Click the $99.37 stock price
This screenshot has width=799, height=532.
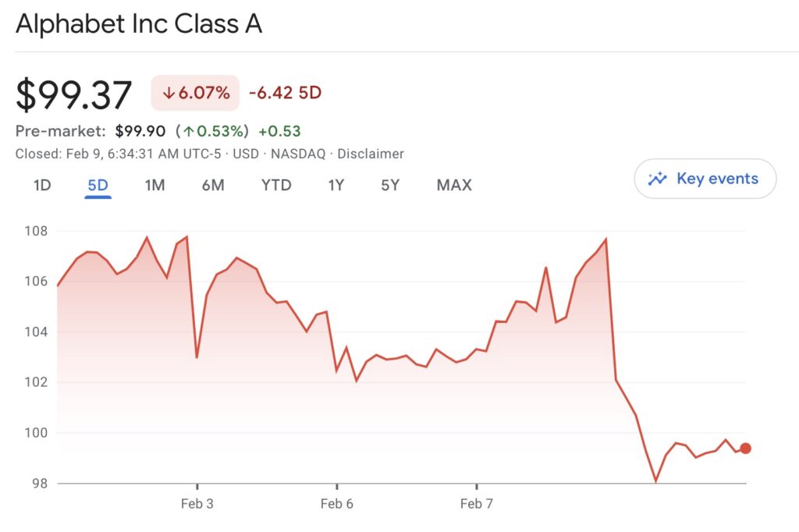pos(74,95)
